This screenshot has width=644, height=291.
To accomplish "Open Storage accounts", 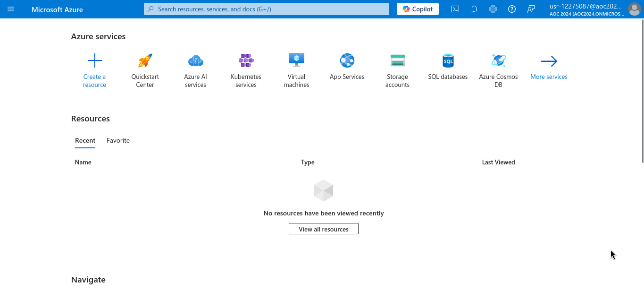I will (397, 61).
